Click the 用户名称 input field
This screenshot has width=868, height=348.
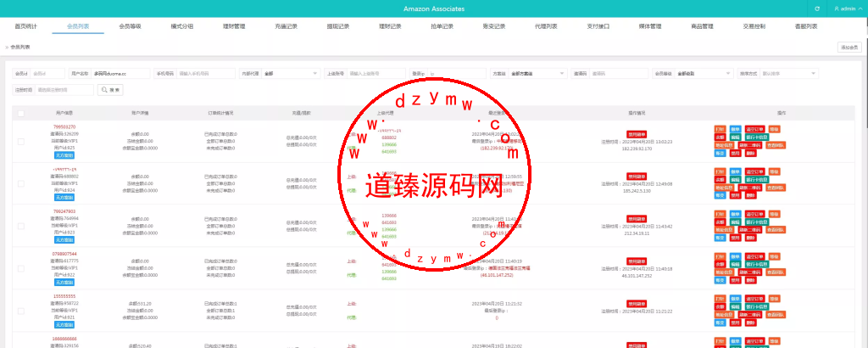120,73
